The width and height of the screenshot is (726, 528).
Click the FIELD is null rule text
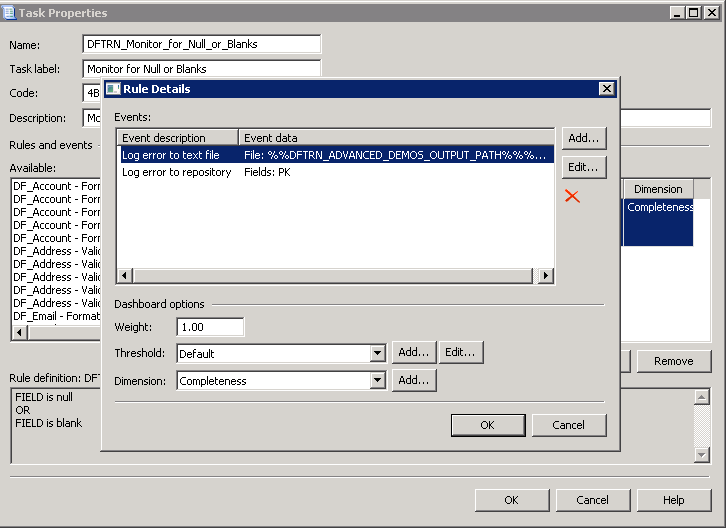[x=44, y=397]
